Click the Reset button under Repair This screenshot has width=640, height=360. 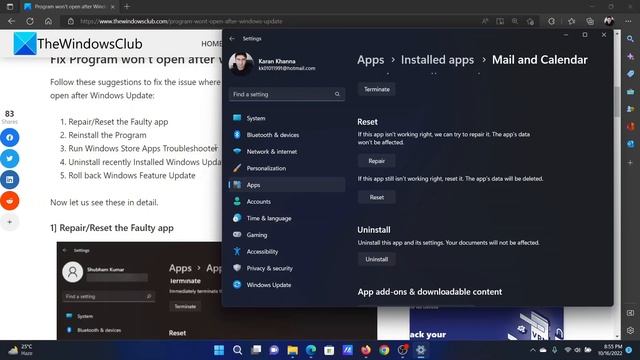[376, 197]
